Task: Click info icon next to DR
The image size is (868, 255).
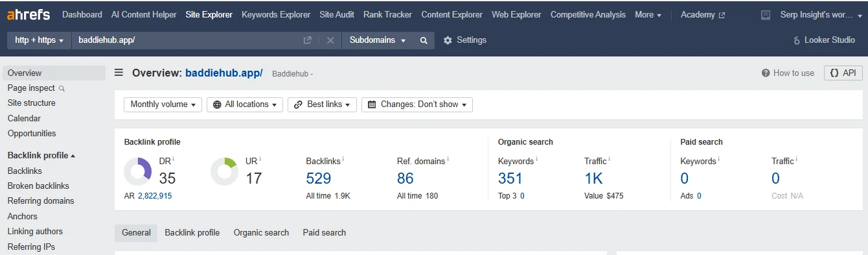Action: (x=173, y=159)
